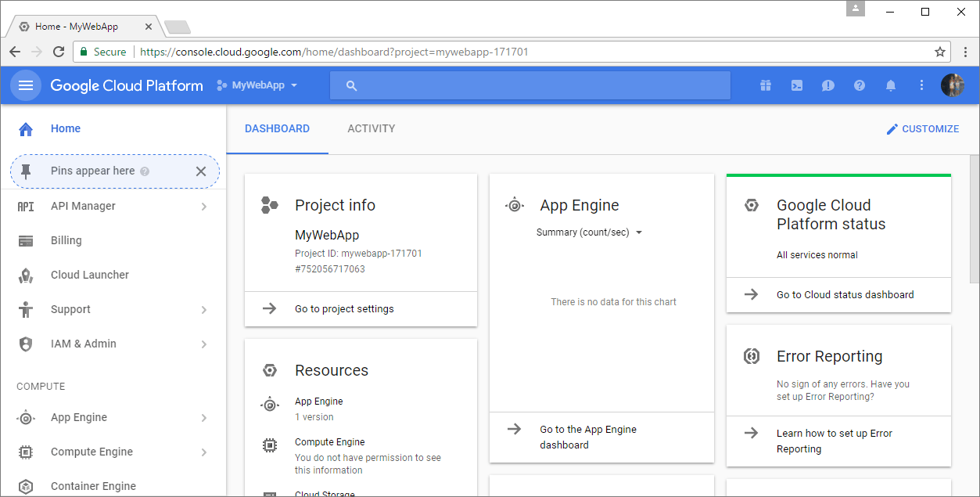
Task: Switch to the ACTIVITY tab
Action: tap(371, 128)
